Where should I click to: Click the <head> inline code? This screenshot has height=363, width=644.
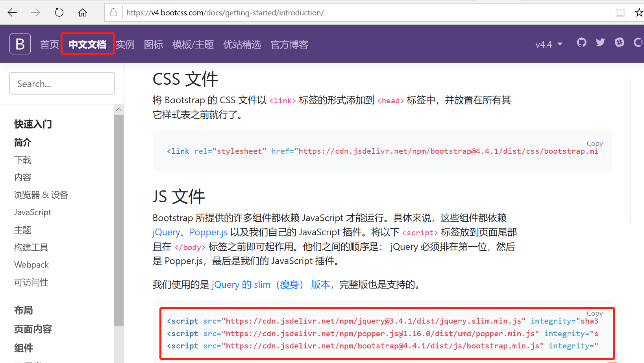click(x=391, y=101)
